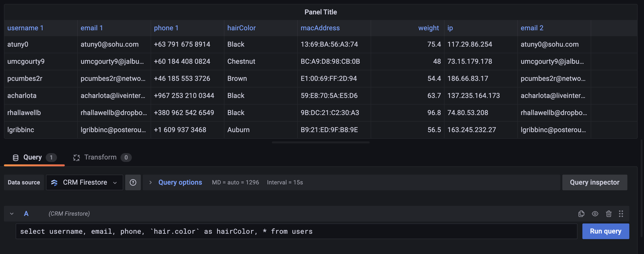
Task: Run the query
Action: click(606, 231)
